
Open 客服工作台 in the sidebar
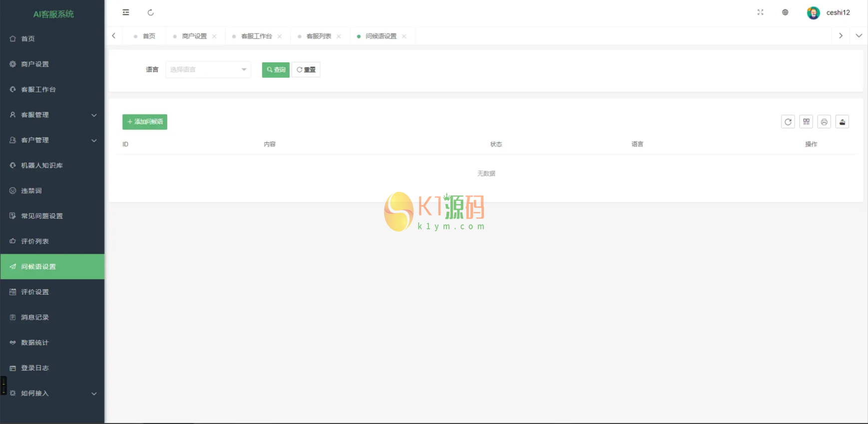coord(52,89)
